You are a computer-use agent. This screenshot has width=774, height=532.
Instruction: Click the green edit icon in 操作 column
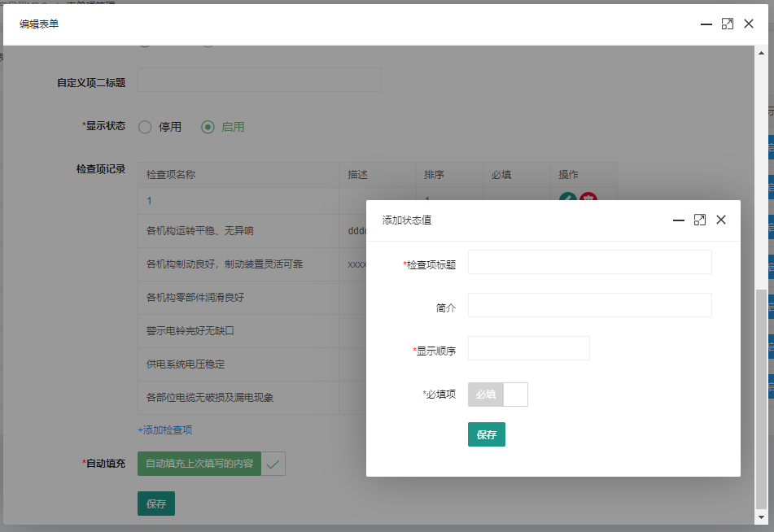click(x=567, y=198)
